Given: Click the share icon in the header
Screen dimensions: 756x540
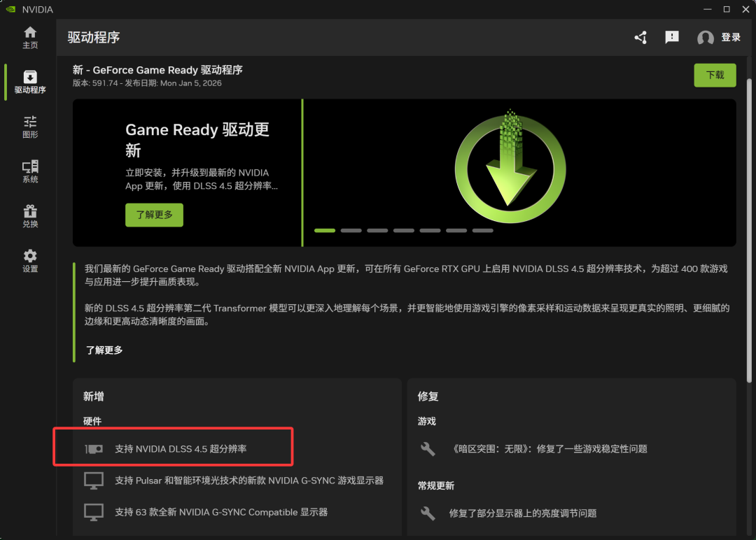Looking at the screenshot, I should (x=640, y=38).
